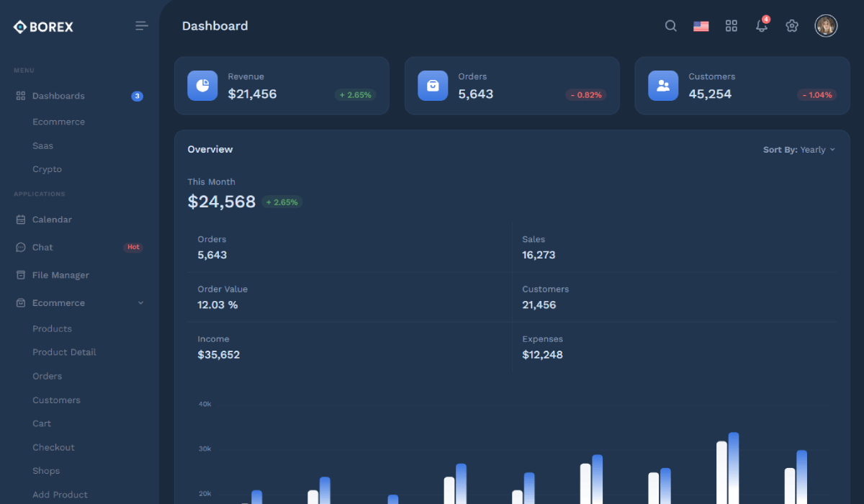864x504 pixels.
Task: Click the Customers people icon
Action: click(663, 86)
